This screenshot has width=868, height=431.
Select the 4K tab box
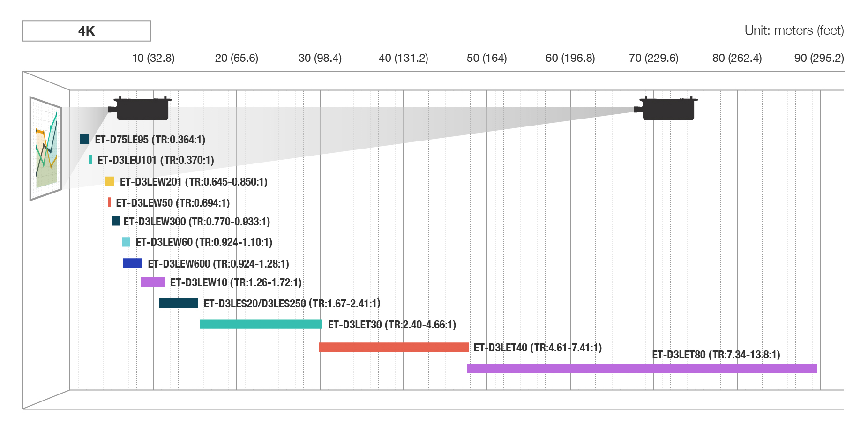pos(87,31)
